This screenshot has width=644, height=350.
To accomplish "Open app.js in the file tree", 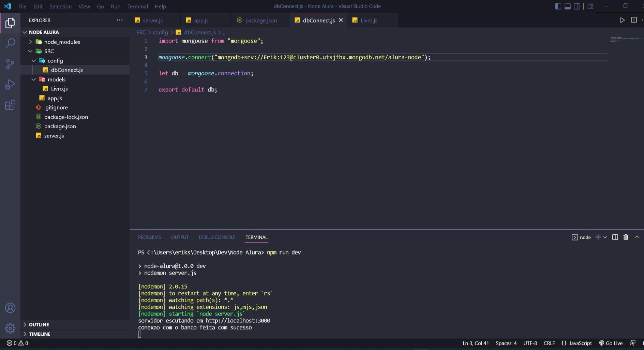I will pyautogui.click(x=75, y=98).
